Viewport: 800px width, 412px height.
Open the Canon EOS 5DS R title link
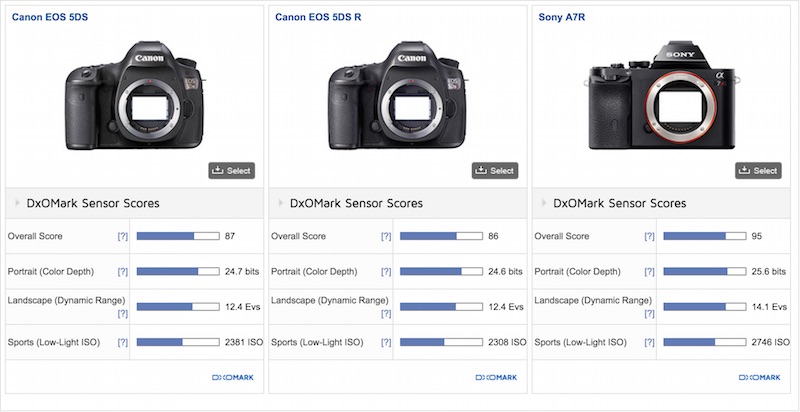pyautogui.click(x=318, y=17)
